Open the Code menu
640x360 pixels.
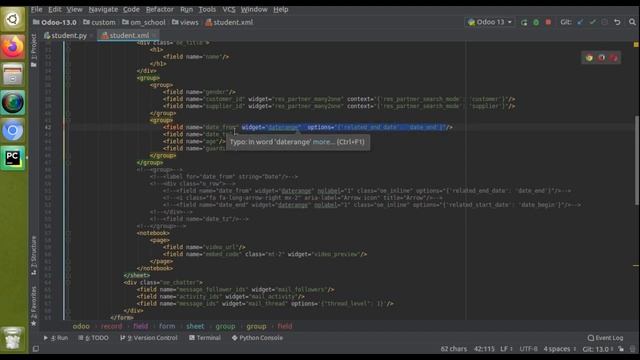[x=131, y=9]
